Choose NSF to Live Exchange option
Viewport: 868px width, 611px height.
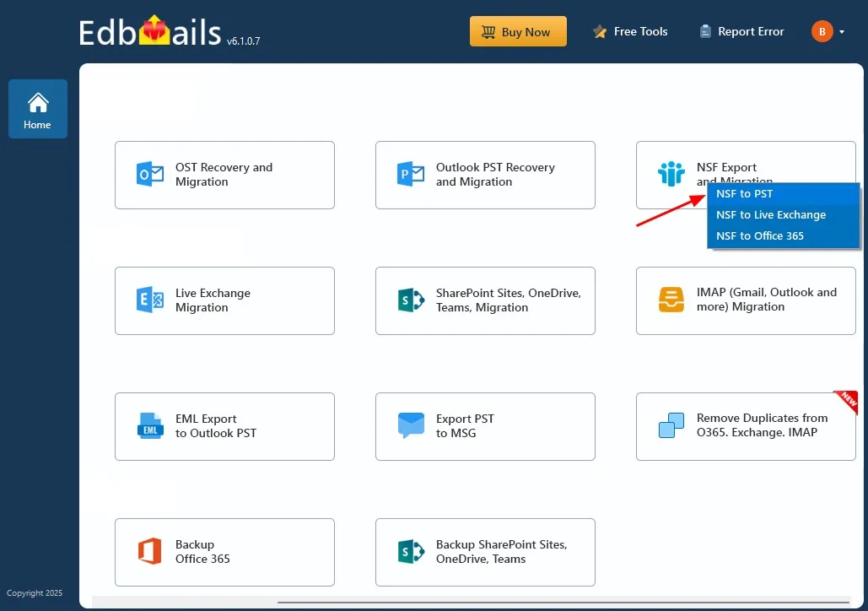(784, 215)
